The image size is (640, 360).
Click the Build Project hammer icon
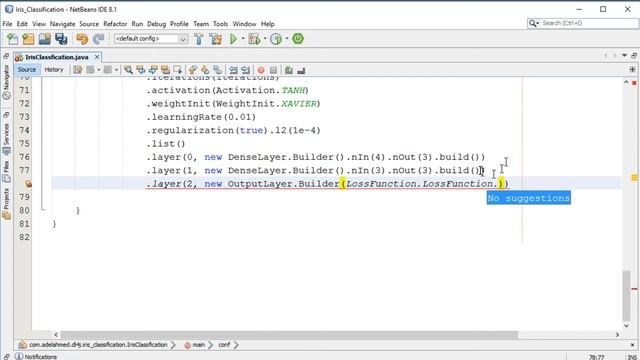pos(199,39)
